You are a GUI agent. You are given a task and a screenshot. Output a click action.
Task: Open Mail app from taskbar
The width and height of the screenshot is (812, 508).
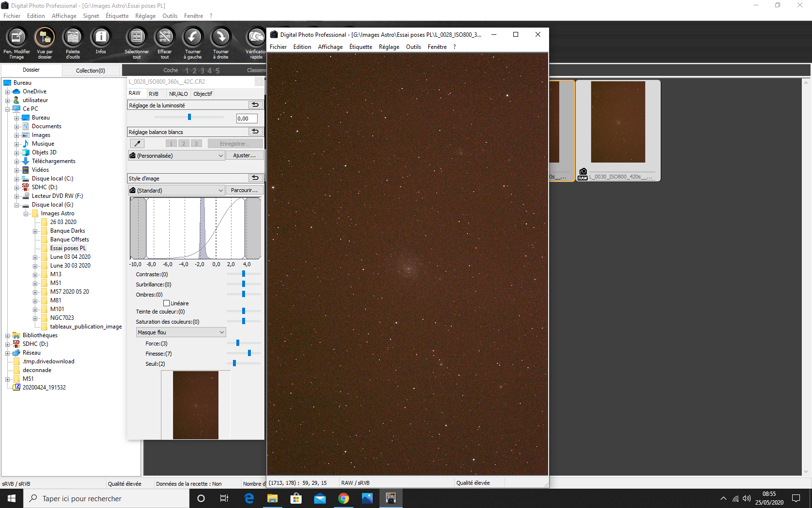(x=320, y=498)
